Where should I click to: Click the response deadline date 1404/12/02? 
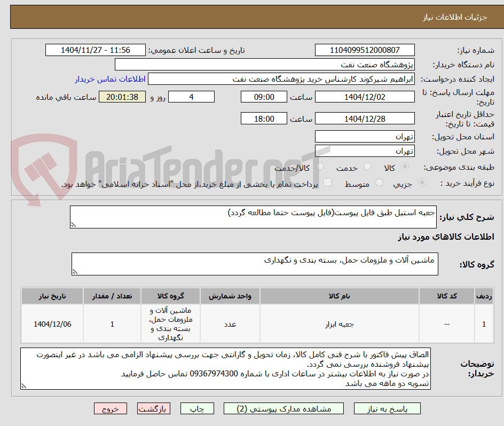point(365,97)
